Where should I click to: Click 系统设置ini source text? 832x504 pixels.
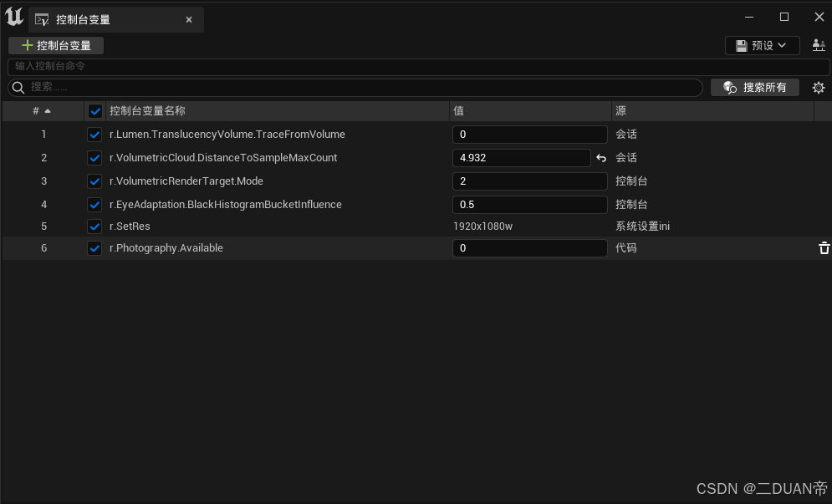pyautogui.click(x=642, y=226)
